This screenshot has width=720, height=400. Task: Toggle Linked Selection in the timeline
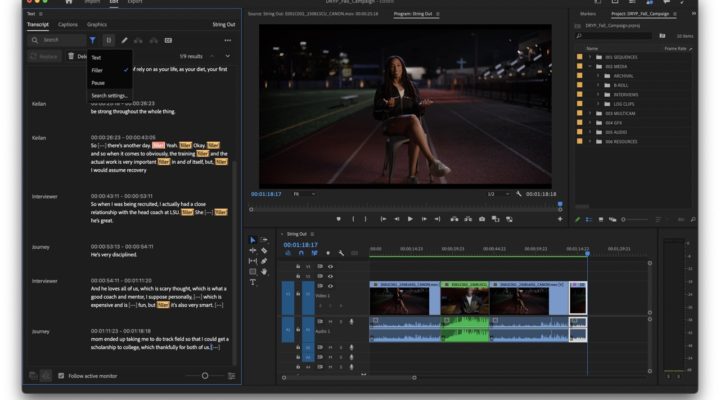(x=315, y=253)
